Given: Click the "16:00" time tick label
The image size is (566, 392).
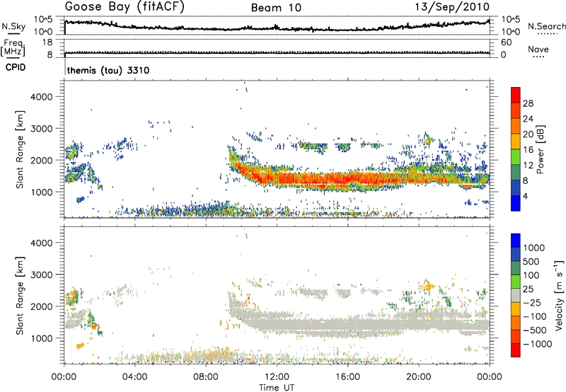Looking at the screenshot, I should [x=347, y=377].
